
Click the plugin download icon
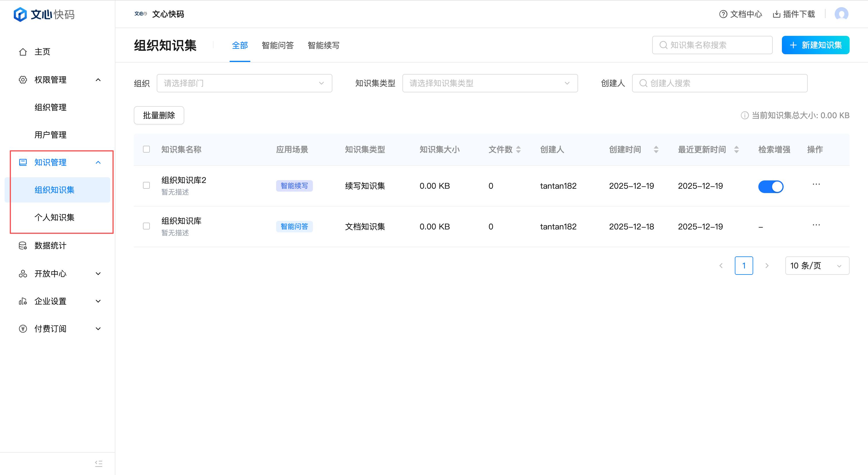pos(776,14)
